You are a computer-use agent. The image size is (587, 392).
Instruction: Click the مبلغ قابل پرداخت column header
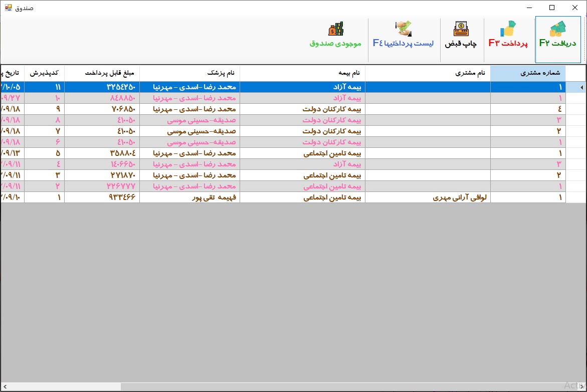pos(102,73)
